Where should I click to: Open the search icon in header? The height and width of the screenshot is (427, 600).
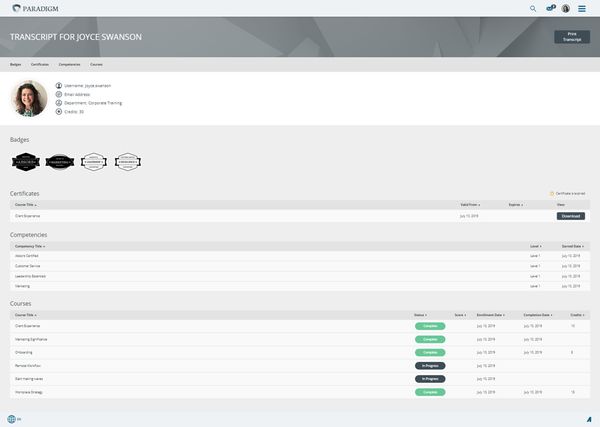click(x=533, y=8)
